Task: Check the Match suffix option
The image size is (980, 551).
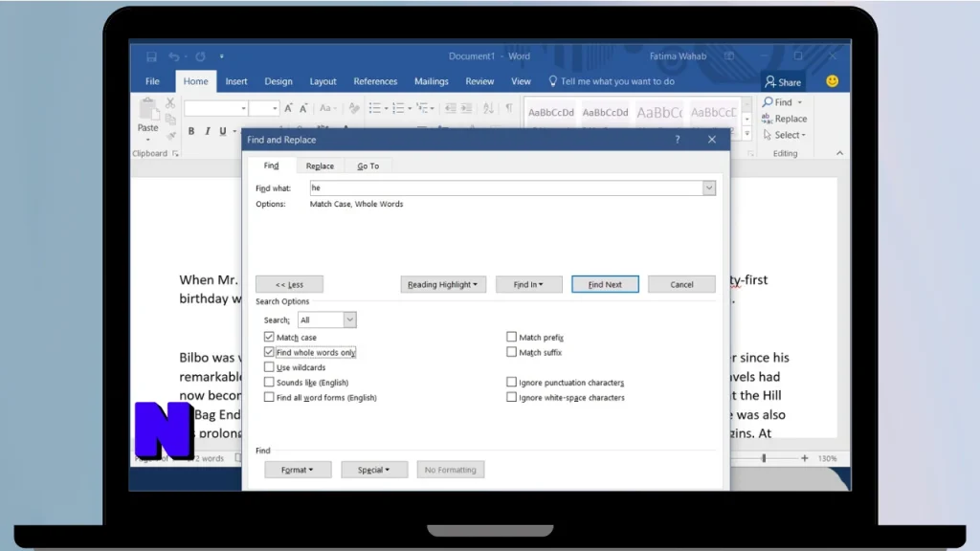Action: click(x=511, y=352)
